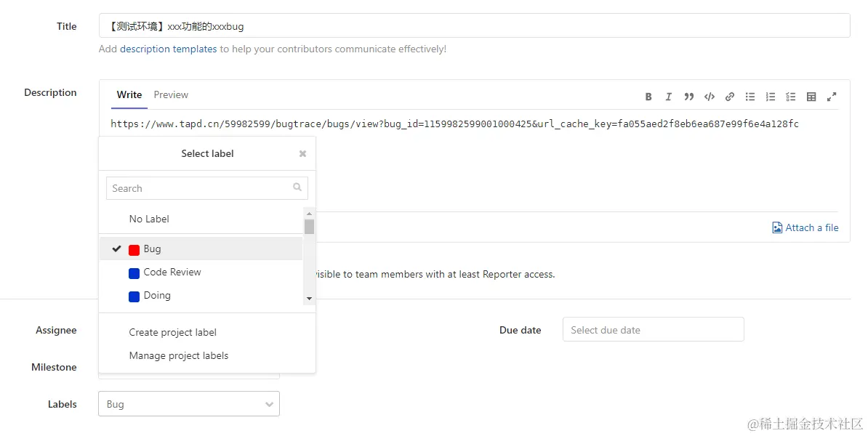Viewport: 868px width, 436px height.
Task: Select the Code Review label
Action: [x=201, y=272]
